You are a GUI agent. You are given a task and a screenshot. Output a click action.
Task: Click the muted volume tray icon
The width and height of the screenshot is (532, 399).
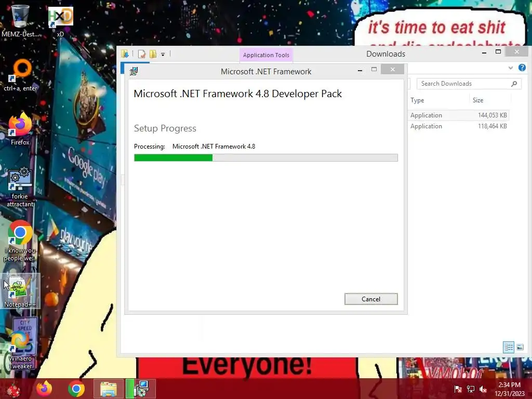pos(483,389)
